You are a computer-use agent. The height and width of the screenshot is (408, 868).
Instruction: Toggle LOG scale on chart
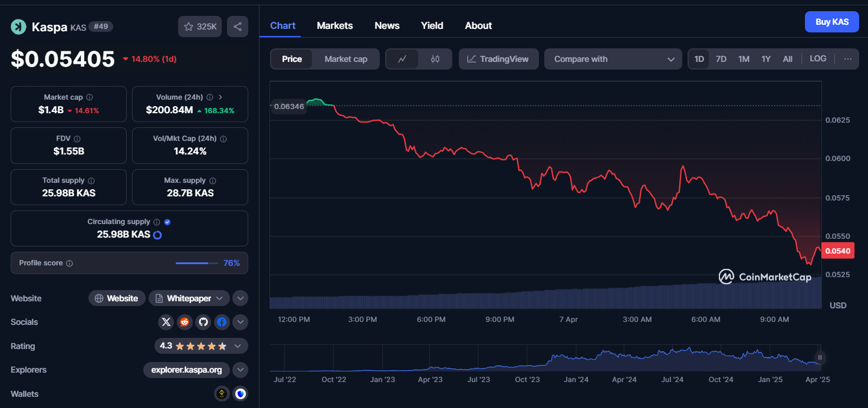coord(818,58)
